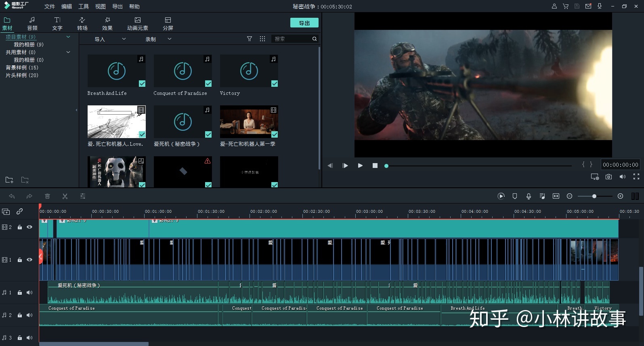644x346 pixels.
Task: Click the teal 导出 export button
Action: point(304,23)
